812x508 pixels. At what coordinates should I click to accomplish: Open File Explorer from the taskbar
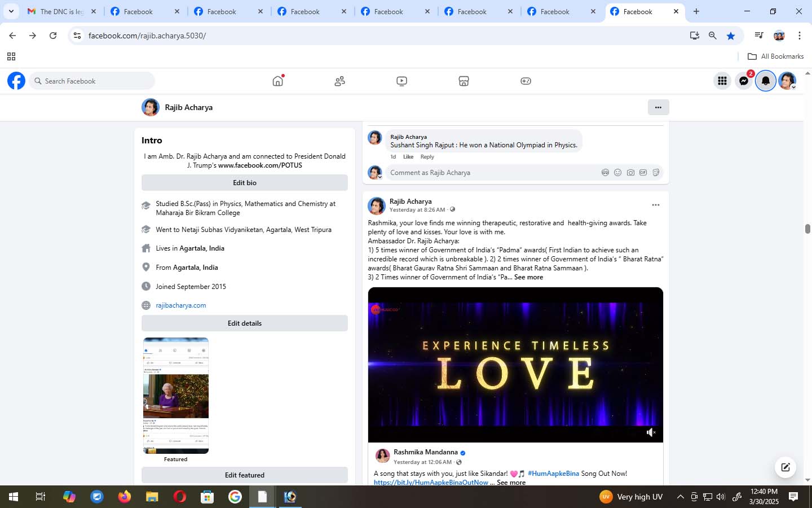[x=152, y=497]
